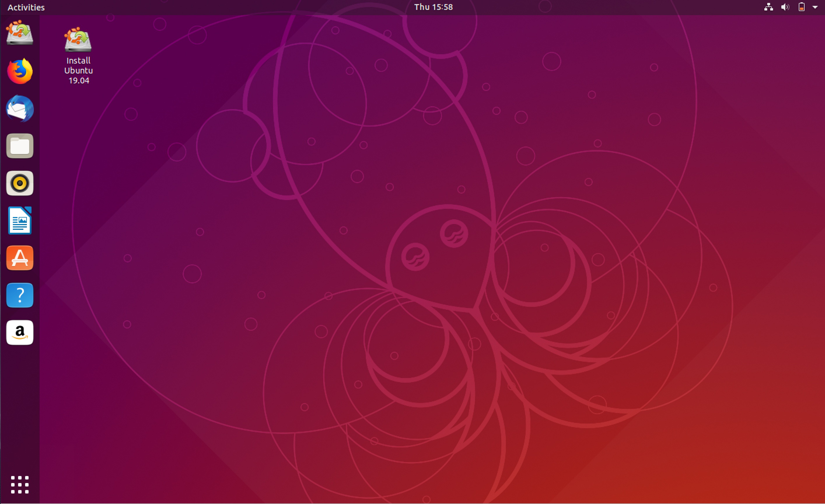
Task: Open Ubuntu Software store
Action: tap(20, 258)
